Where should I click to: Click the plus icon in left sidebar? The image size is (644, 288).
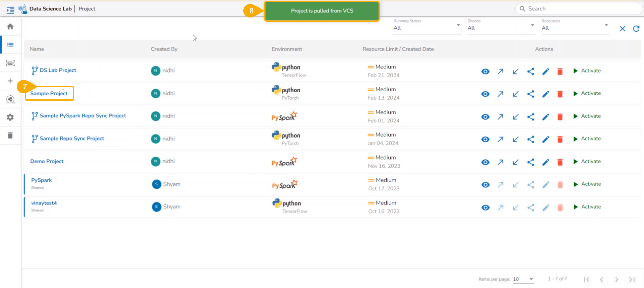(10, 81)
